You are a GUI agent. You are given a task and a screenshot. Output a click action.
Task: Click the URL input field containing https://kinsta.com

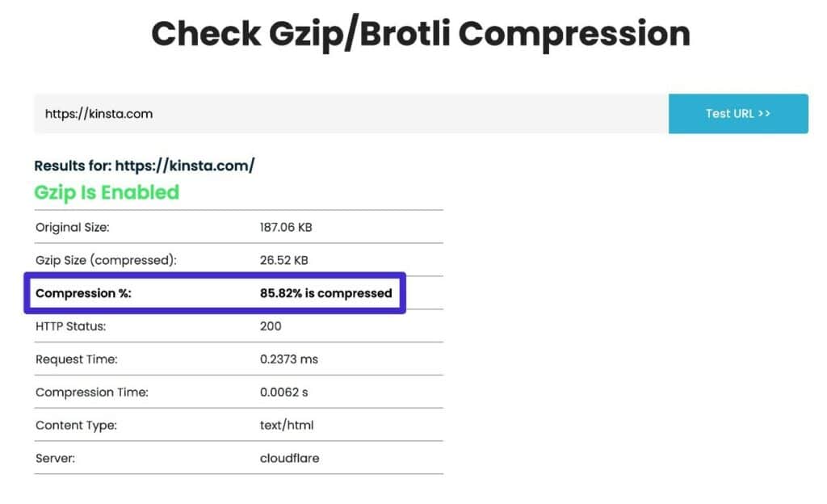point(242,113)
